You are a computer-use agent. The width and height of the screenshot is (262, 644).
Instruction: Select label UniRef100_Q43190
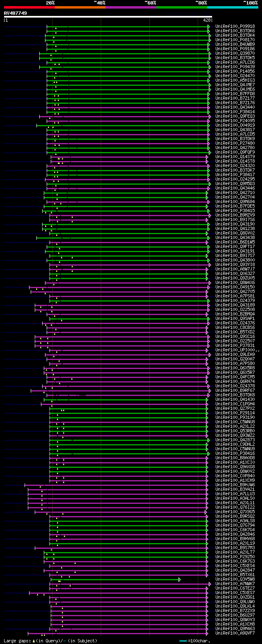(x=235, y=224)
